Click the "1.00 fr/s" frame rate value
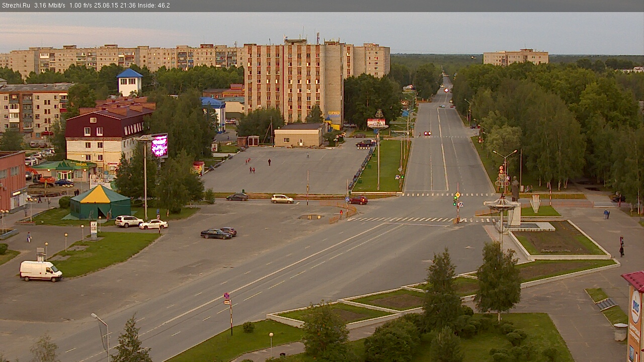The width and height of the screenshot is (644, 362). (80, 6)
